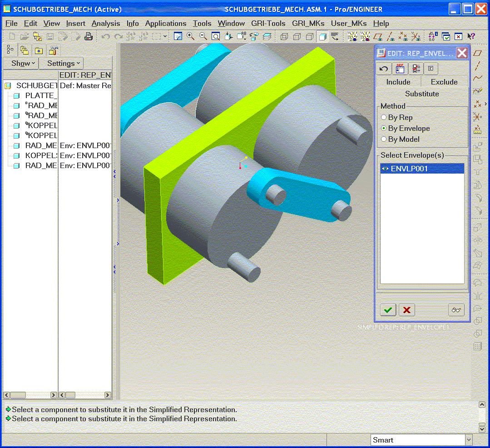The width and height of the screenshot is (490, 448).
Task: Open the GRI-Tools menu
Action: [x=268, y=24]
